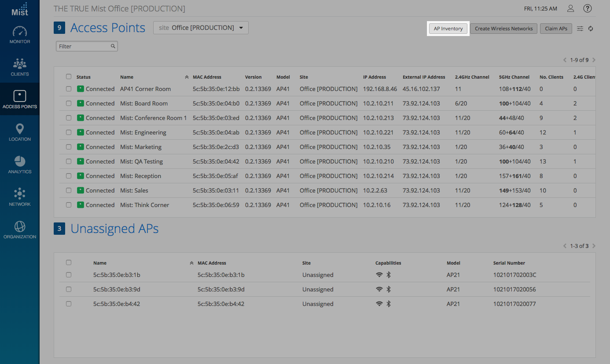Open Location pin icon in sidebar
Image resolution: width=610 pixels, height=364 pixels.
tap(20, 129)
